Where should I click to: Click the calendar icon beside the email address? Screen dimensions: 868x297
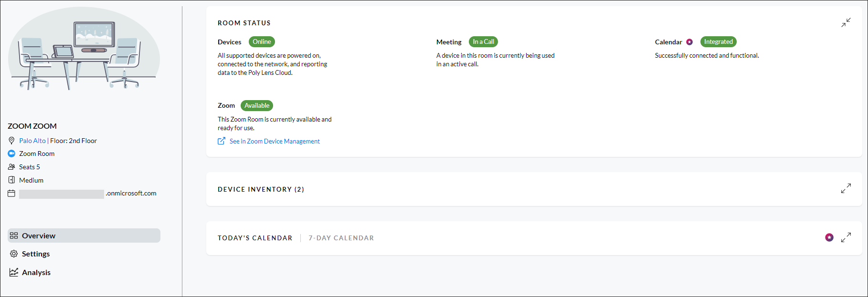pyautogui.click(x=11, y=193)
